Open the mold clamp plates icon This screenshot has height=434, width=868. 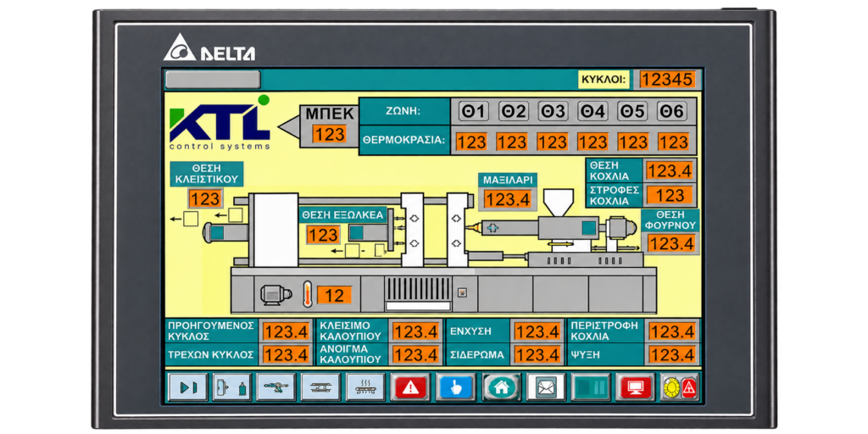(x=320, y=387)
